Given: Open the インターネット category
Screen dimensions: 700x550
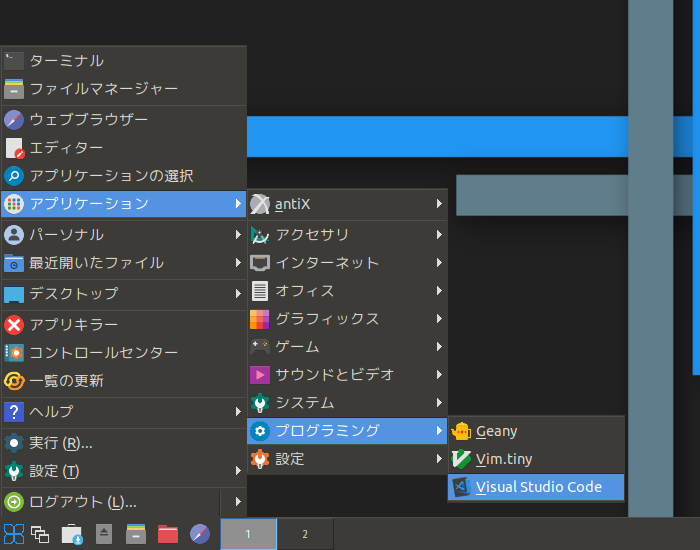Looking at the screenshot, I should [x=347, y=263].
